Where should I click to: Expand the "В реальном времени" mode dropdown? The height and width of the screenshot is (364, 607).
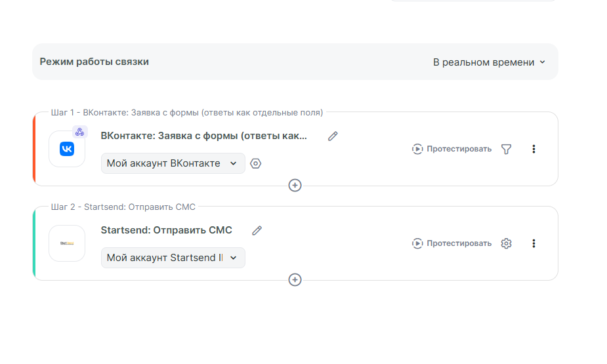pyautogui.click(x=489, y=62)
